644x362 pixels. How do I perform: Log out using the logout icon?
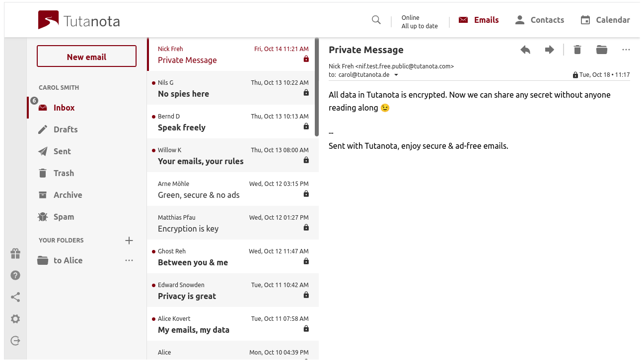click(x=15, y=341)
